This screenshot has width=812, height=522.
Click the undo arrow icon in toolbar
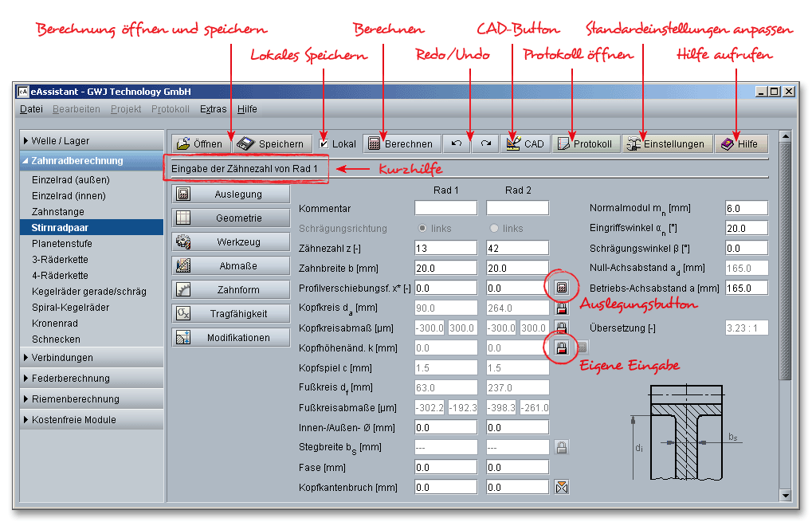(456, 144)
